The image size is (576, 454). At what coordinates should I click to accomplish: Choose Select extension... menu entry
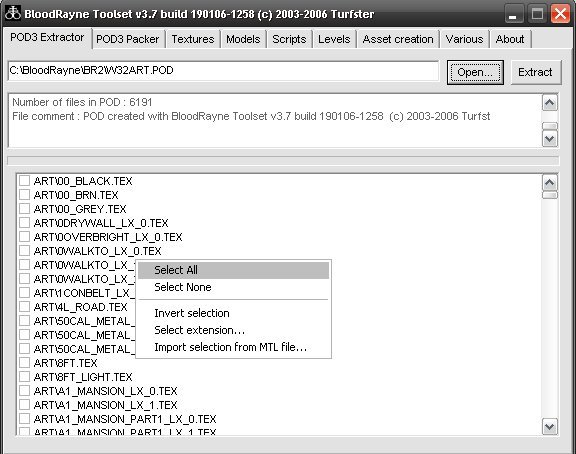[234, 330]
